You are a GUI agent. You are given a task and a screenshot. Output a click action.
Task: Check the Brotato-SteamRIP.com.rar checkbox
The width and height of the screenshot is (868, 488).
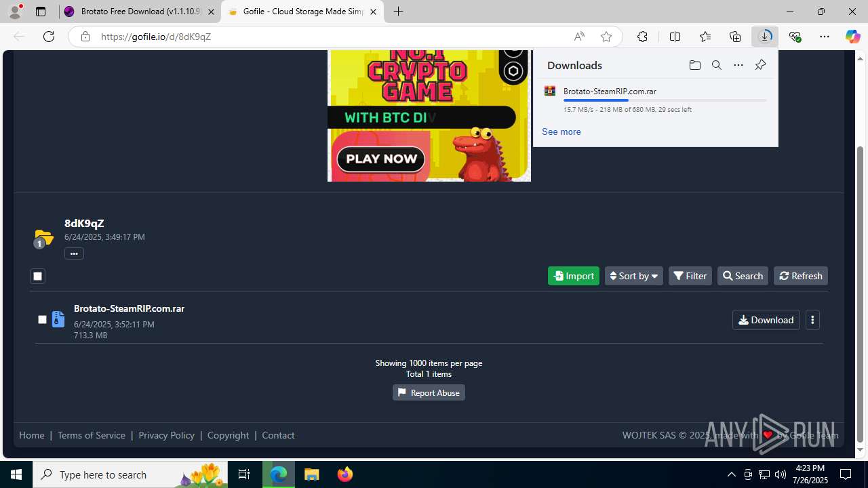coord(42,319)
